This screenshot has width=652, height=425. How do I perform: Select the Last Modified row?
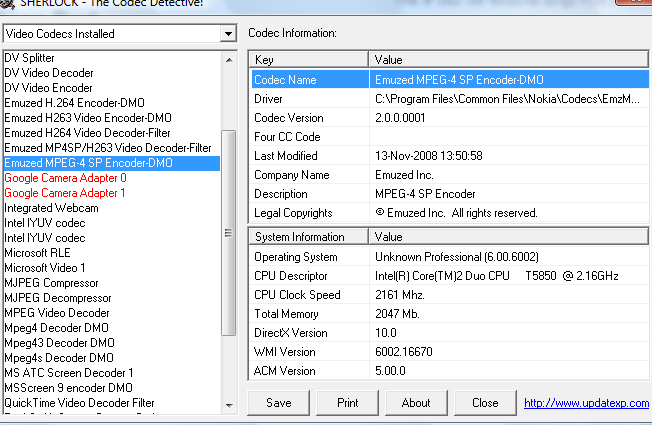click(450, 156)
